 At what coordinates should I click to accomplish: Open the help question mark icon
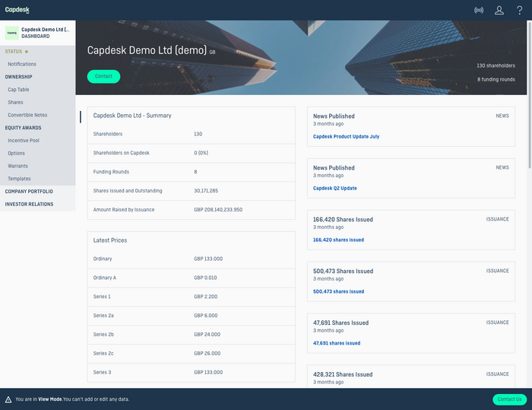coord(520,11)
